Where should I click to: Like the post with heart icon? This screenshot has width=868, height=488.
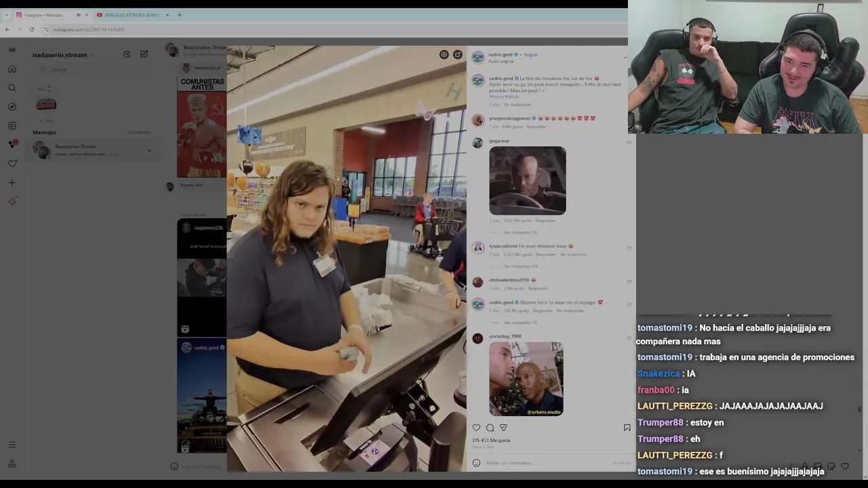click(x=476, y=428)
